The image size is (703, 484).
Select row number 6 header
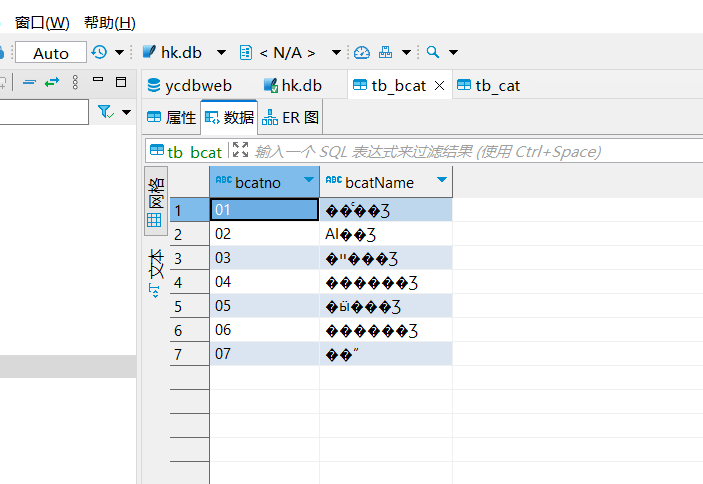190,330
